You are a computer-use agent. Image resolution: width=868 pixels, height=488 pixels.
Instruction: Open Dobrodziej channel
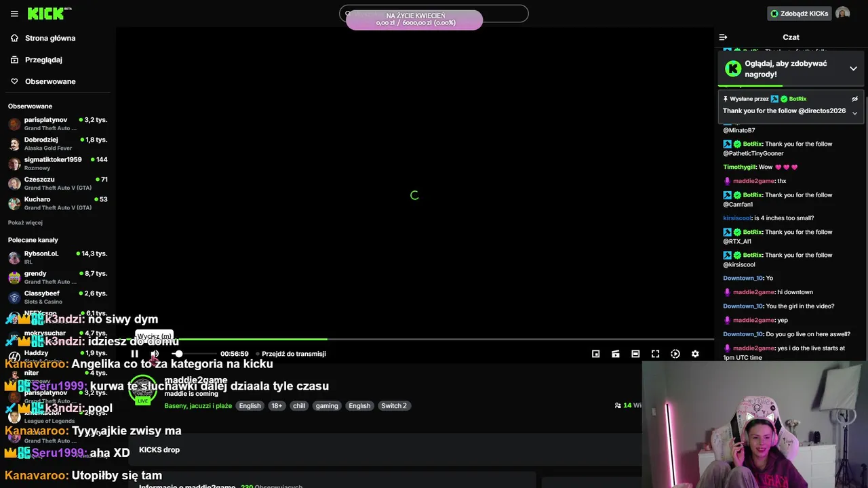click(58, 144)
